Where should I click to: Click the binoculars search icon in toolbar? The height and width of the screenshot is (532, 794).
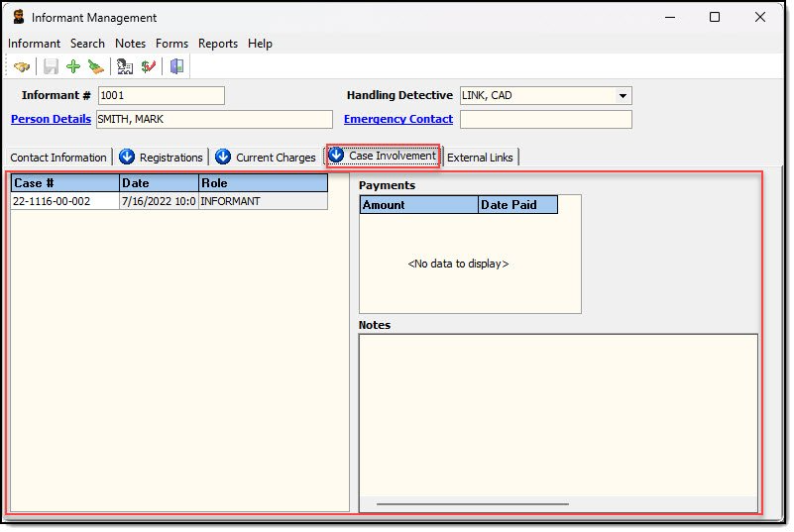(22, 66)
